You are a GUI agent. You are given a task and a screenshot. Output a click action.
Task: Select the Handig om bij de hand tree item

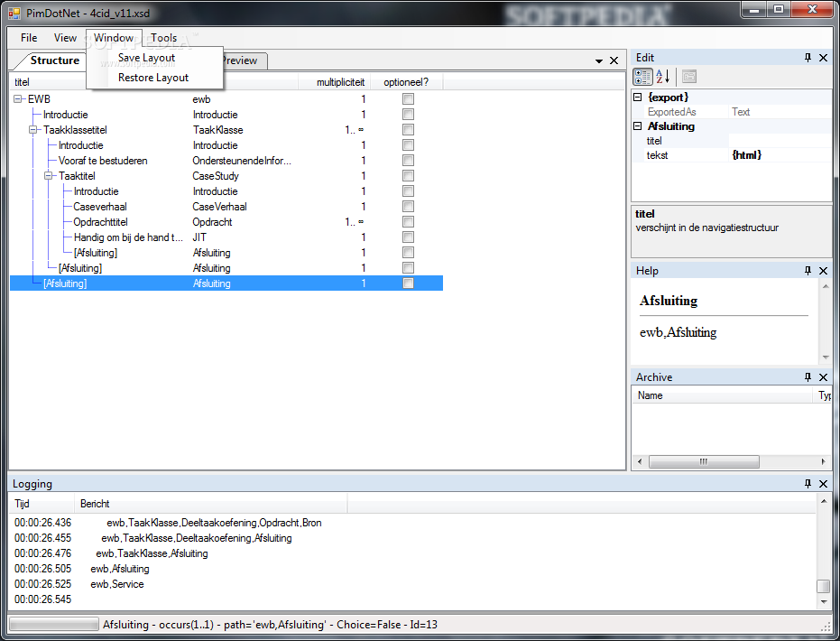128,237
